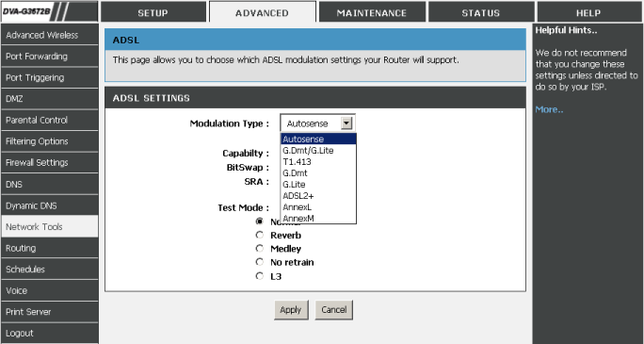Click the BitSwap label
The width and height of the screenshot is (644, 344).
[x=248, y=167]
